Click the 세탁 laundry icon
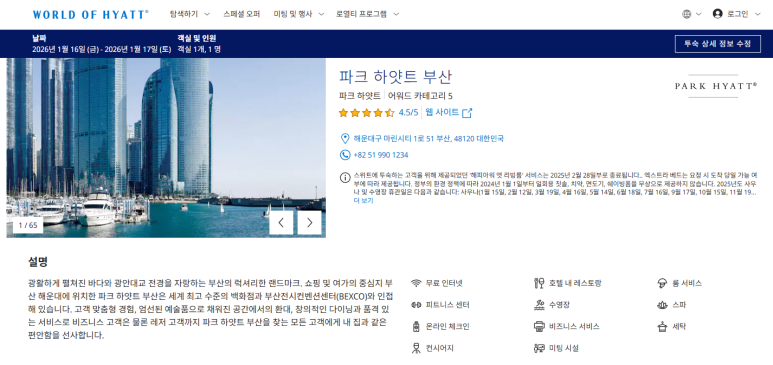 coord(662,327)
